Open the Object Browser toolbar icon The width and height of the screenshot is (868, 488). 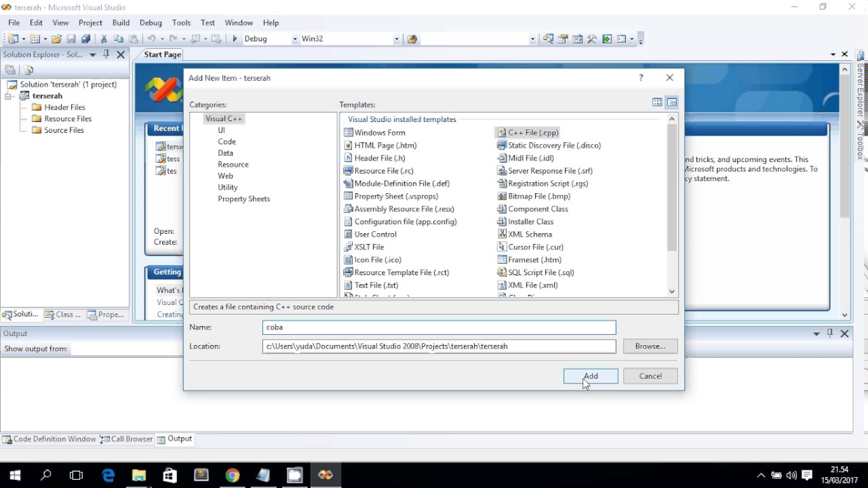(x=578, y=39)
